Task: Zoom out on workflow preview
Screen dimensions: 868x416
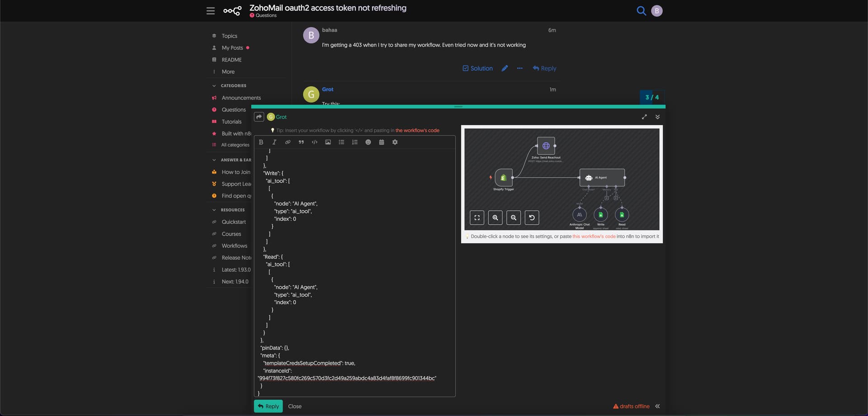Action: (x=514, y=217)
